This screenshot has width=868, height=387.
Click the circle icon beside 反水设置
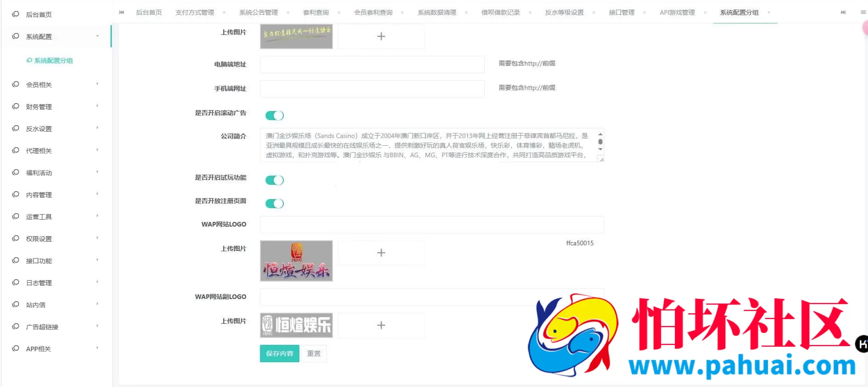pyautogui.click(x=16, y=128)
